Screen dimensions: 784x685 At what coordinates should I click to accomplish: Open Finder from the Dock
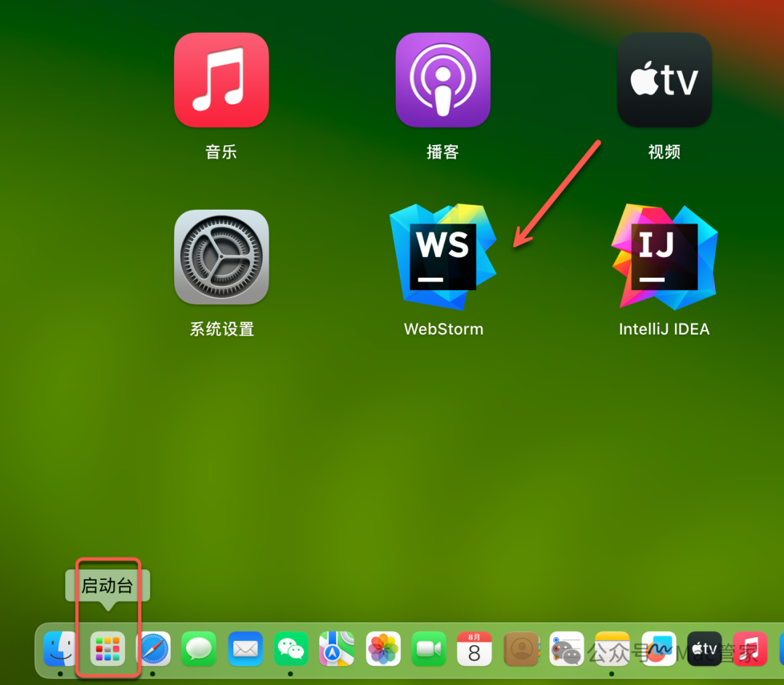pos(60,649)
